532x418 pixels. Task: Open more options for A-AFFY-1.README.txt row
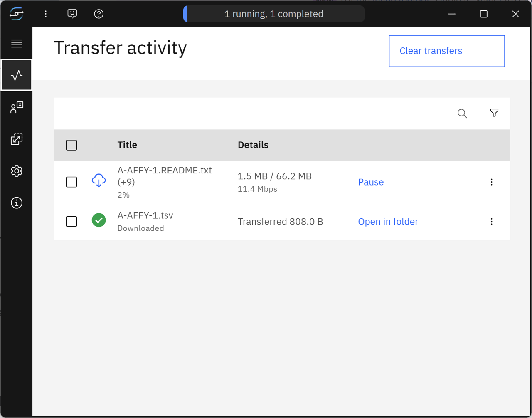[x=491, y=182]
